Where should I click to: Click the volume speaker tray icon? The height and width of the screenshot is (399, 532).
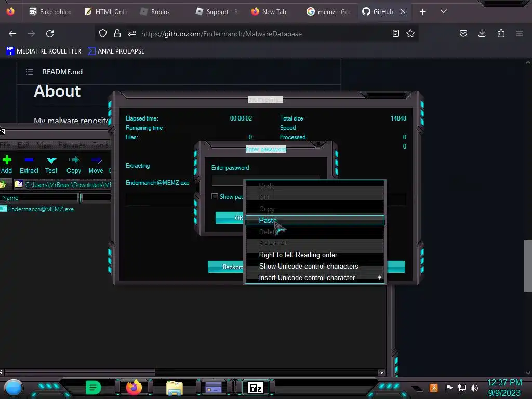pos(474,388)
